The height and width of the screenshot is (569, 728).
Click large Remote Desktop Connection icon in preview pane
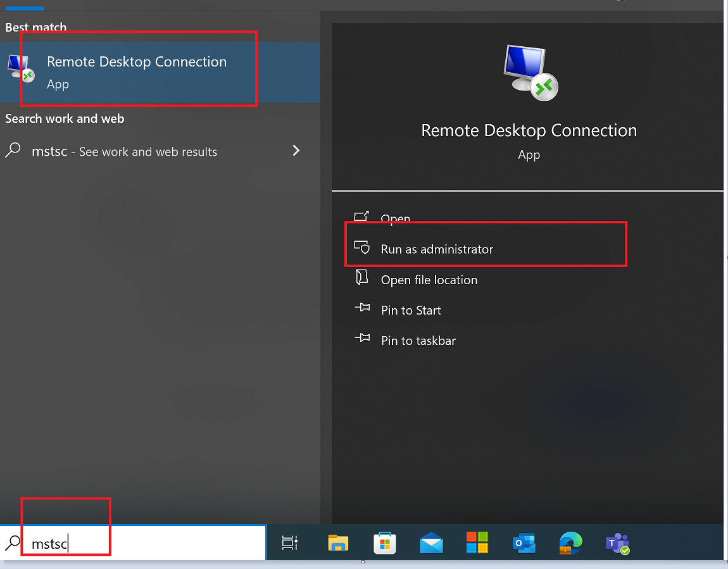(x=530, y=72)
